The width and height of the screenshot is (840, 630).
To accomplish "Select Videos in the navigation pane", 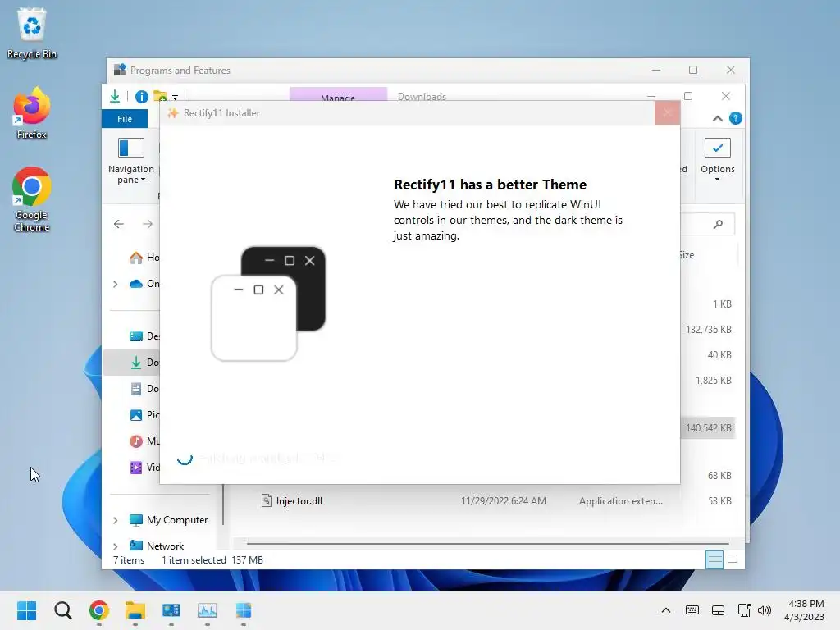I will coord(144,467).
